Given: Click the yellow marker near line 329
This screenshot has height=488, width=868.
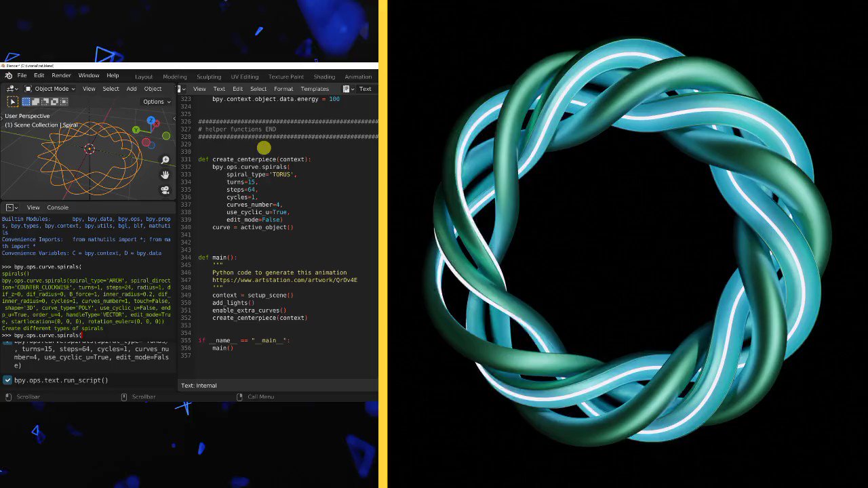Looking at the screenshot, I should (x=264, y=148).
